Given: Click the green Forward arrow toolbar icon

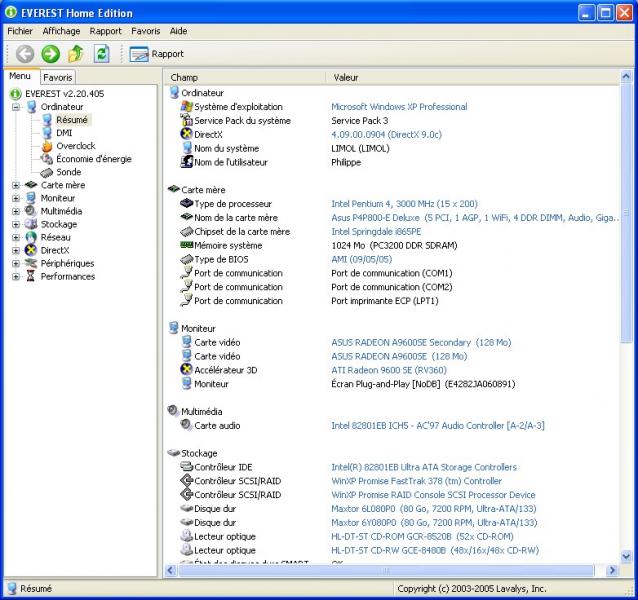Looking at the screenshot, I should [x=50, y=54].
